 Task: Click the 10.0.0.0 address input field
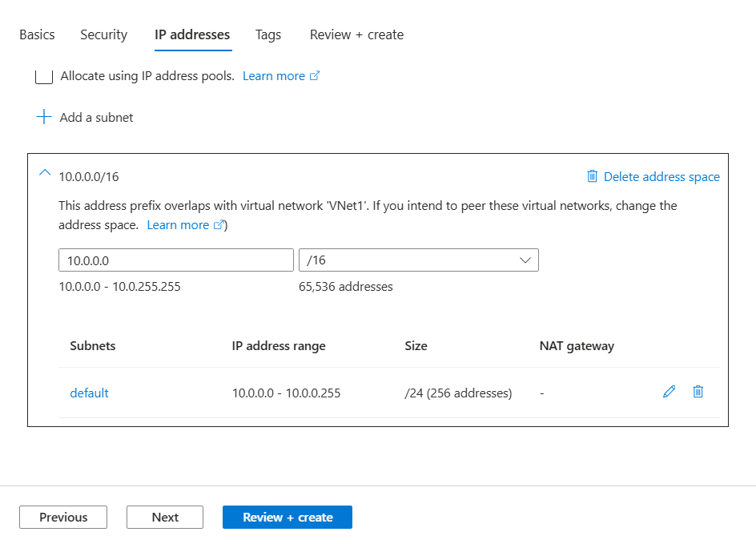tap(176, 260)
